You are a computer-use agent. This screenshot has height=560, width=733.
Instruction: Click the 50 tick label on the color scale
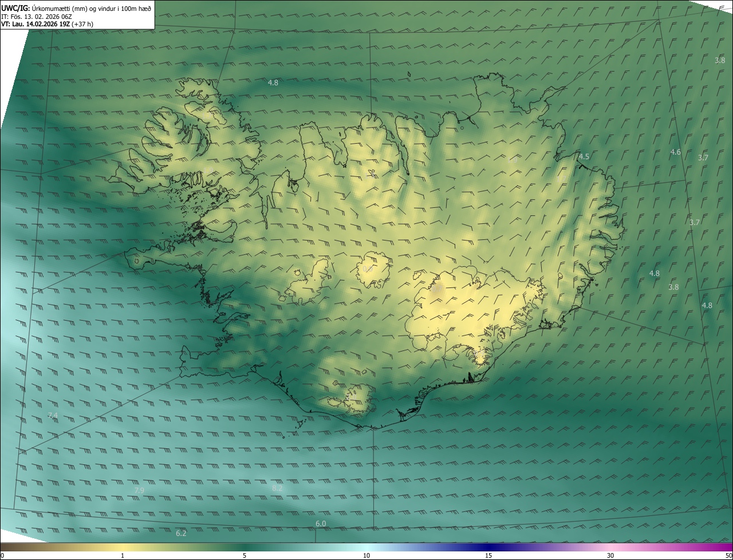[728, 555]
